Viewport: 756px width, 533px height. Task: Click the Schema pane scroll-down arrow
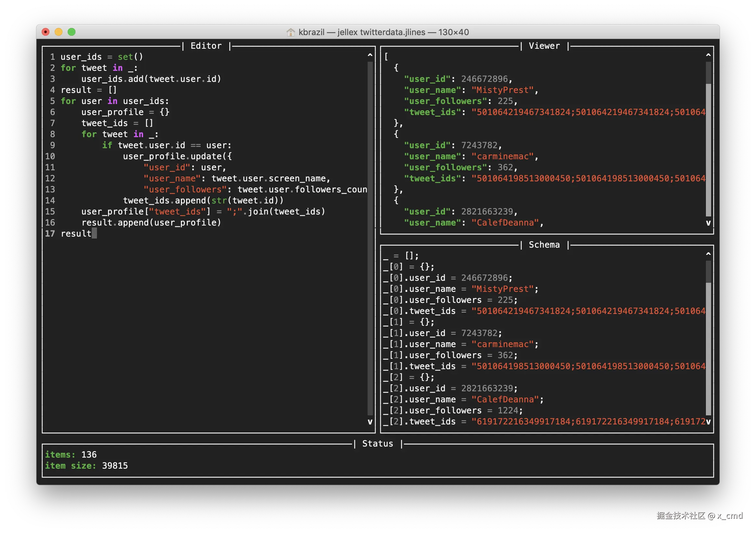708,422
